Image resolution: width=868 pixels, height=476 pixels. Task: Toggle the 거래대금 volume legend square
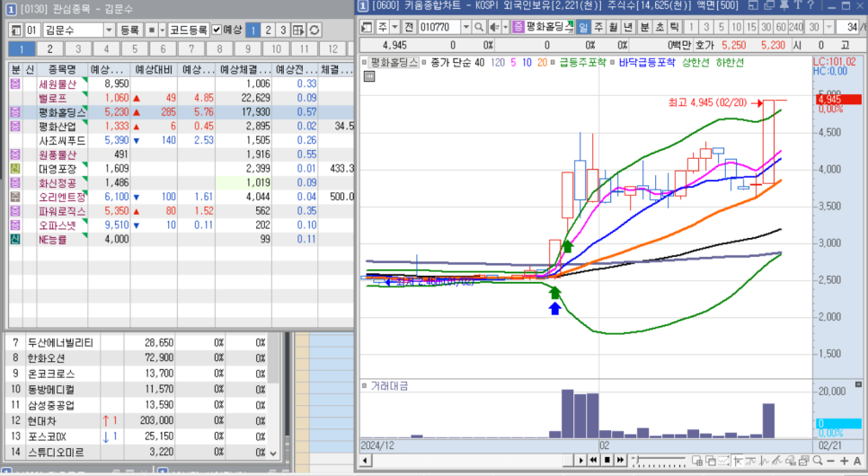point(364,386)
